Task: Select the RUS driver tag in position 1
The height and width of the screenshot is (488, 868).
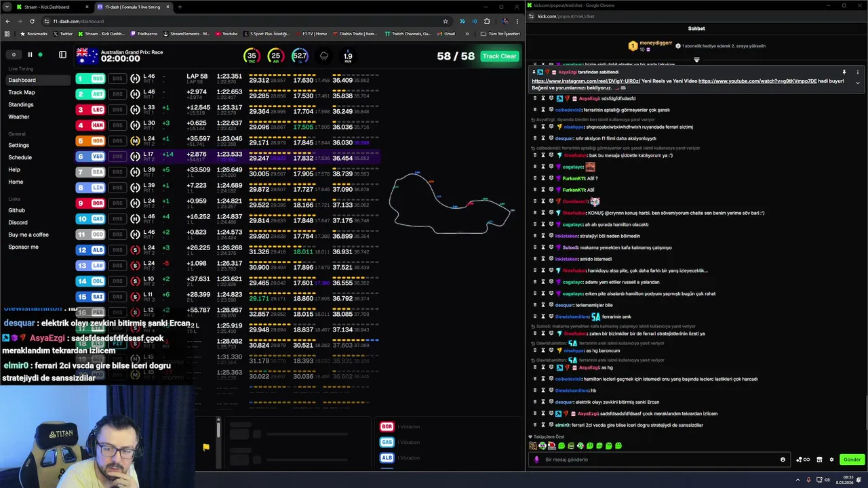Action: point(90,79)
